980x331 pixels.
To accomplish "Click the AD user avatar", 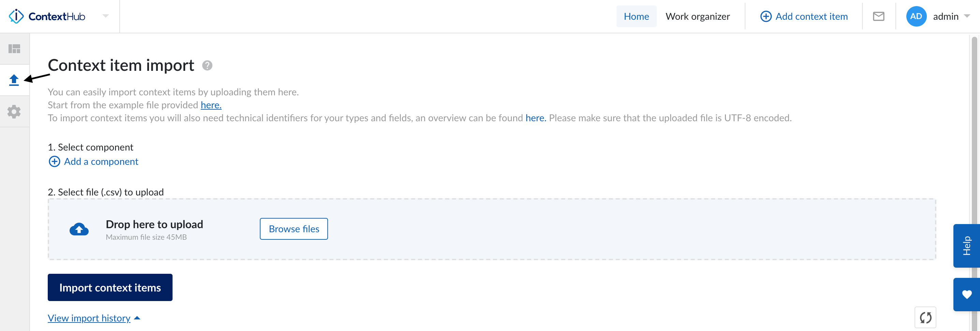I will click(x=916, y=16).
